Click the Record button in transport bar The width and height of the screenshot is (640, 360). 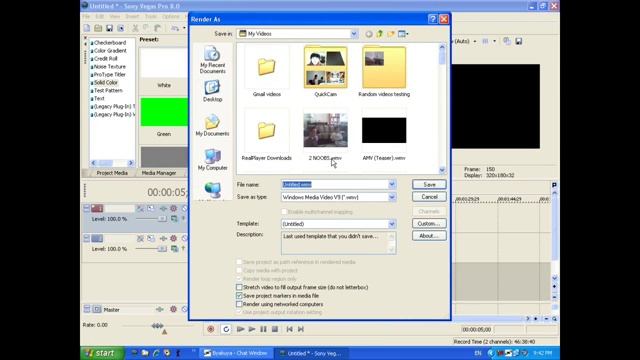tap(211, 329)
